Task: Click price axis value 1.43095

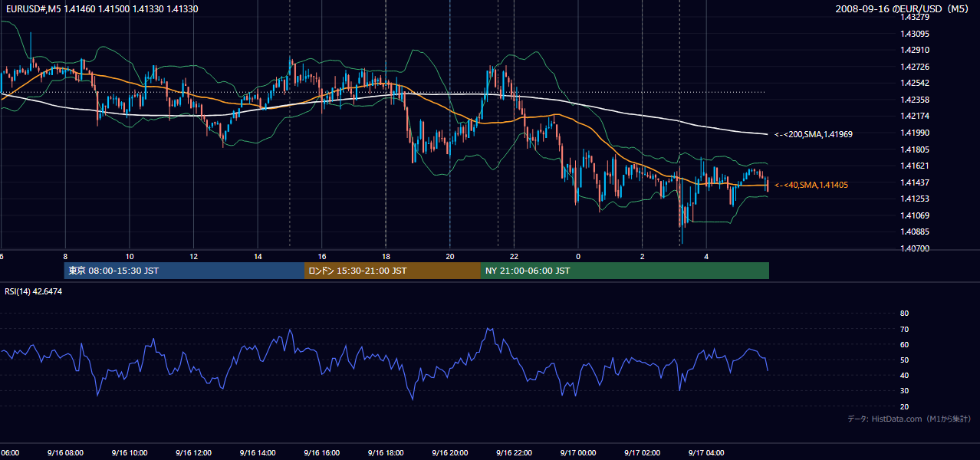Action: point(915,34)
